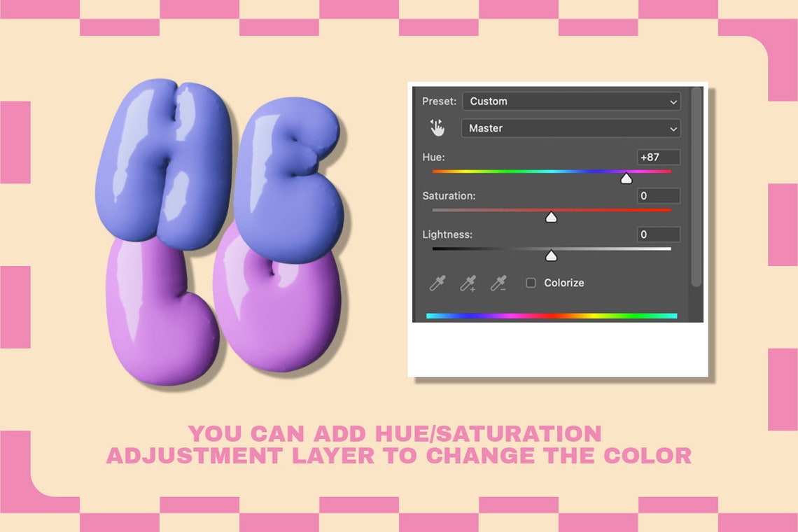Click the chevron beside the Preset field

[x=675, y=101]
